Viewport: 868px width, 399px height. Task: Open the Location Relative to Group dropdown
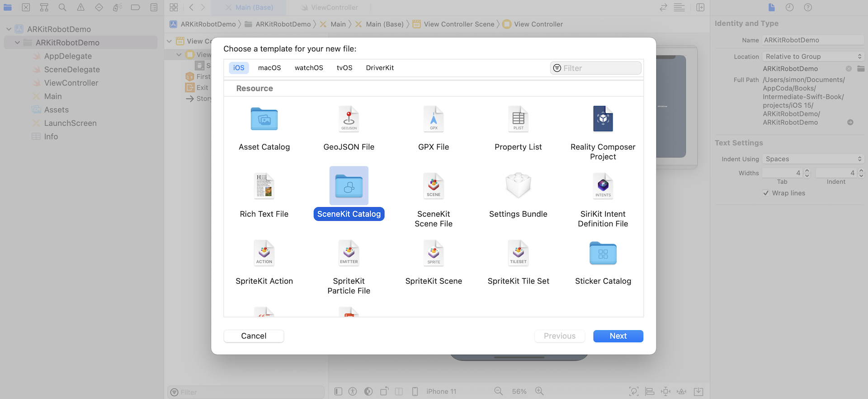tap(813, 57)
